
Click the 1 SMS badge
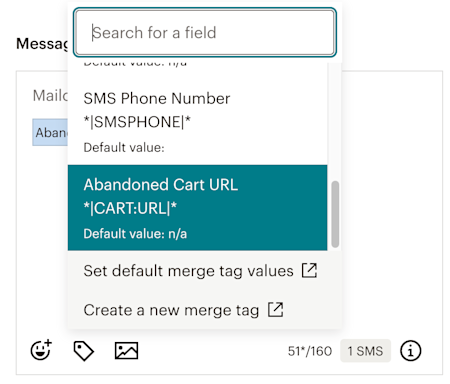click(365, 351)
